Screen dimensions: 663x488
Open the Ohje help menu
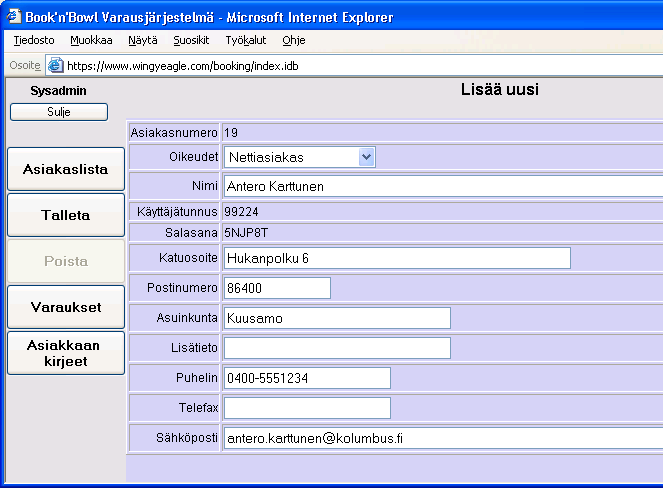pos(294,41)
